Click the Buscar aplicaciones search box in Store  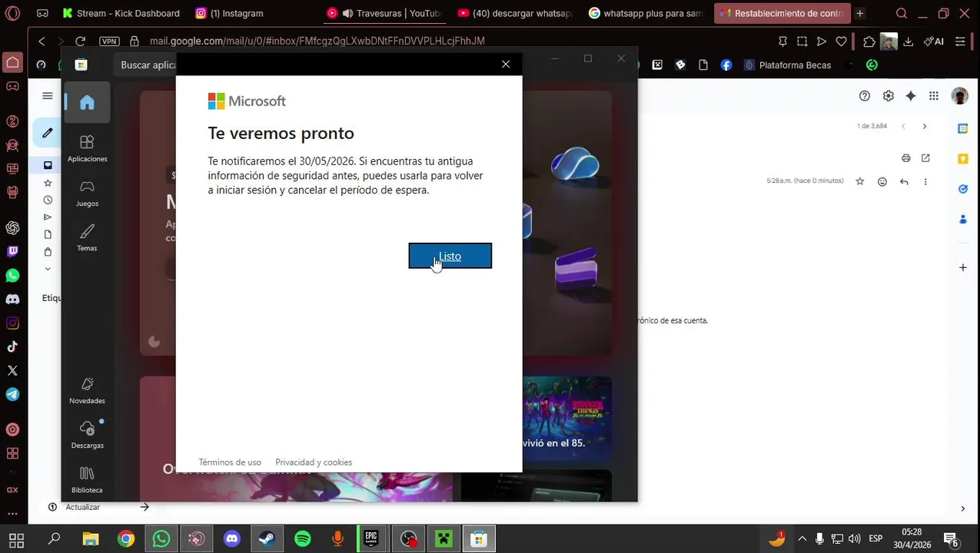tap(148, 65)
